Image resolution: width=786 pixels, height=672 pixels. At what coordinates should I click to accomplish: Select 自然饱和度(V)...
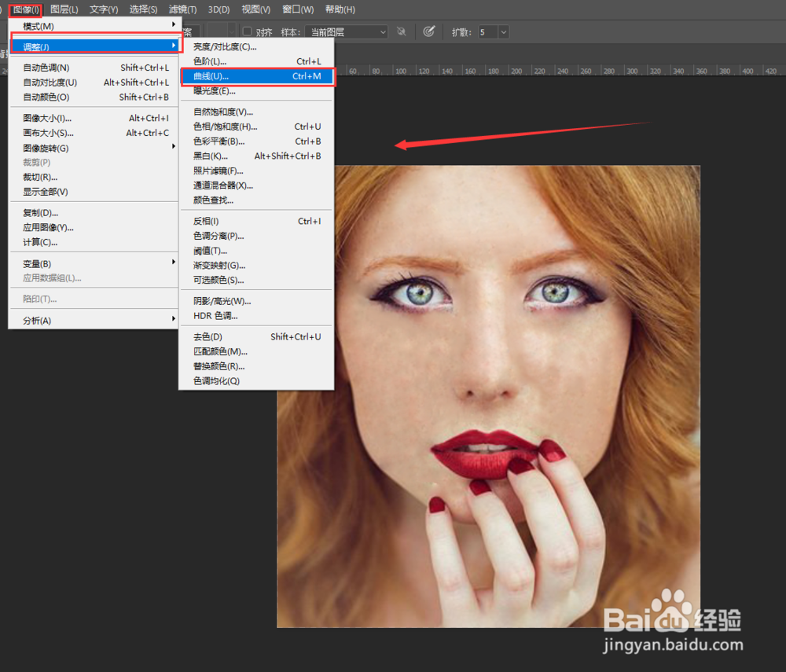tap(257, 112)
